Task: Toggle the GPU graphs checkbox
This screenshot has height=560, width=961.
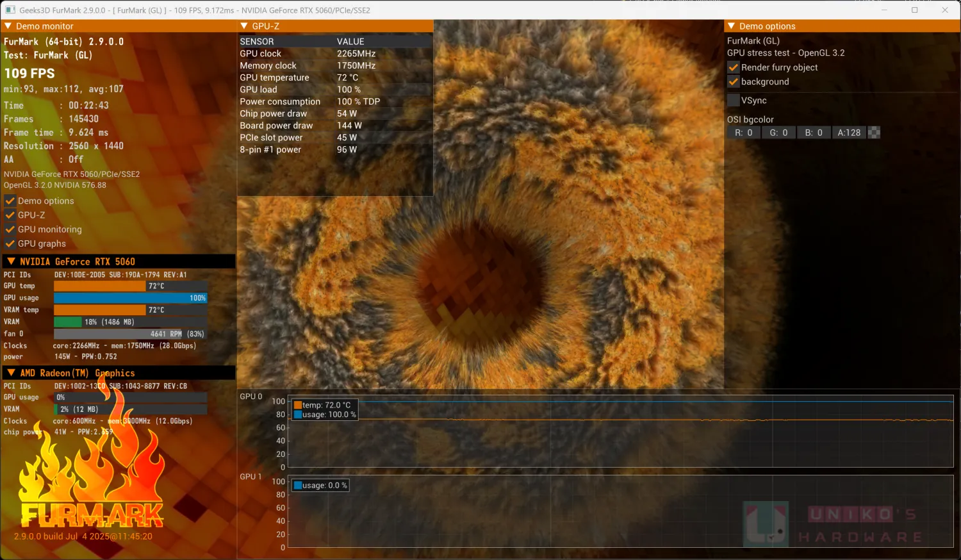Action: (x=10, y=243)
